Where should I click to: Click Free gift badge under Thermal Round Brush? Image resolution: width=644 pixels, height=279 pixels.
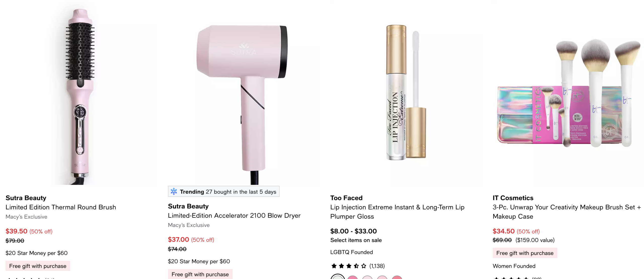tap(38, 266)
